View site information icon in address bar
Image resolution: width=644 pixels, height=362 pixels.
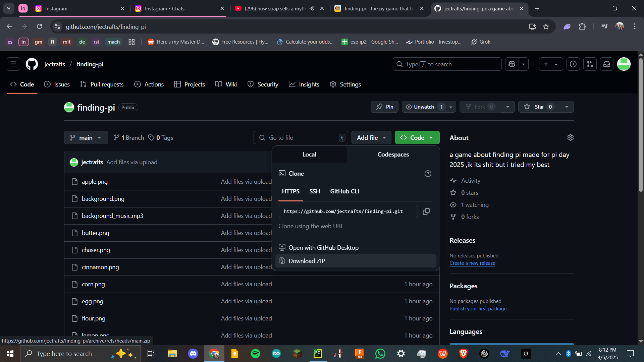point(58,26)
